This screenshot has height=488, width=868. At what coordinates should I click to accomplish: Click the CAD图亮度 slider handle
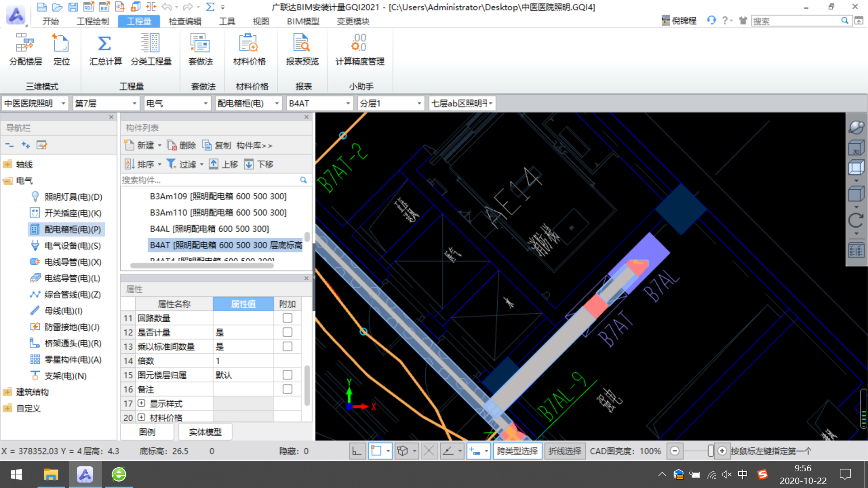[x=711, y=451]
